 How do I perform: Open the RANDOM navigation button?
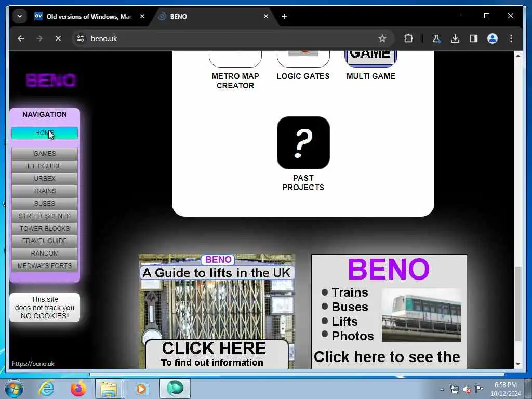(45, 254)
